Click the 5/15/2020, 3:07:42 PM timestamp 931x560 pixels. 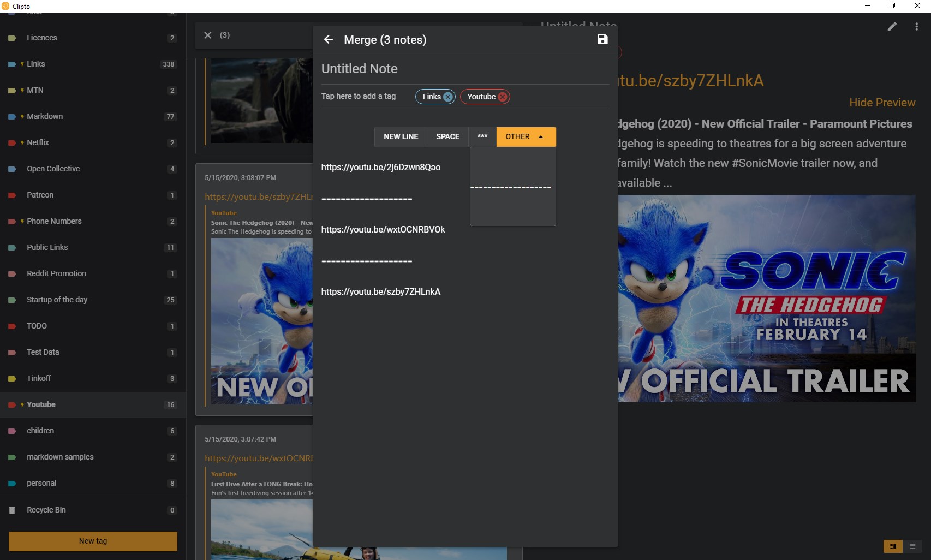(x=241, y=439)
